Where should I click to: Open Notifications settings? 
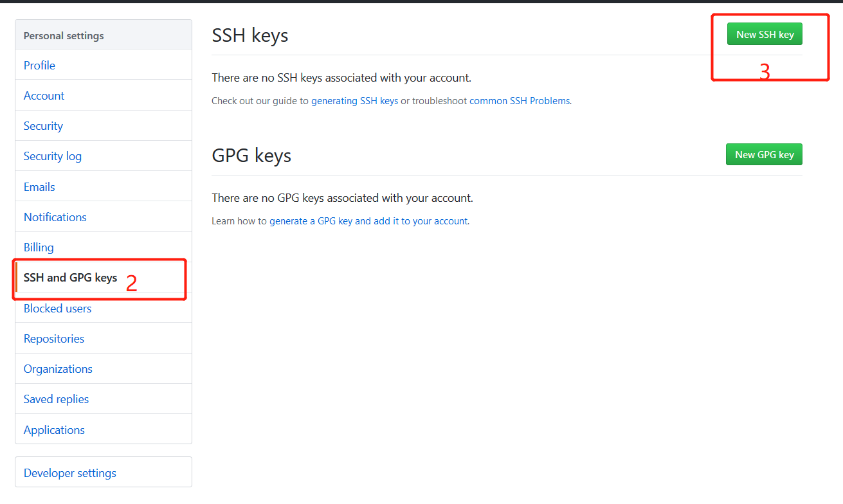pyautogui.click(x=55, y=217)
